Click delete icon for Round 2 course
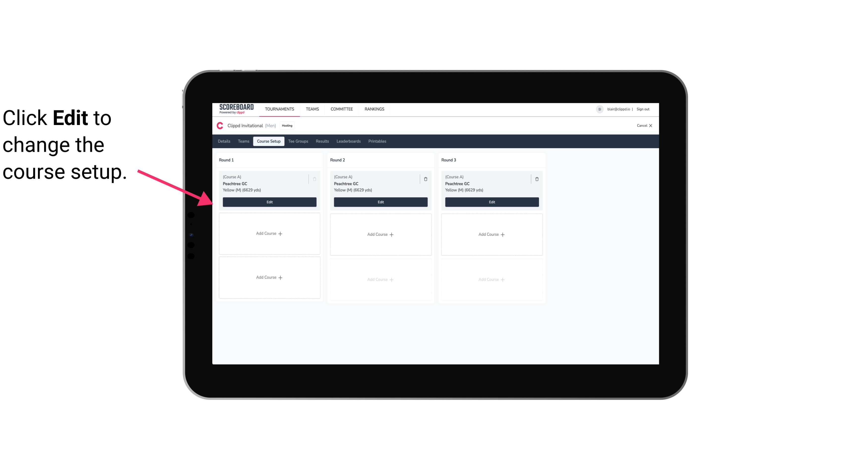The height and width of the screenshot is (467, 868). click(425, 179)
